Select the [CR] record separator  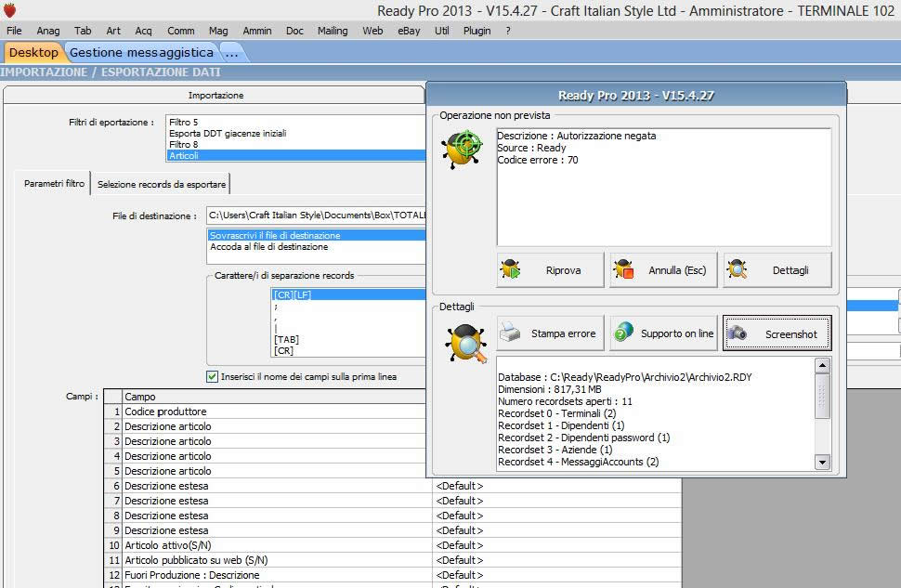click(349, 350)
